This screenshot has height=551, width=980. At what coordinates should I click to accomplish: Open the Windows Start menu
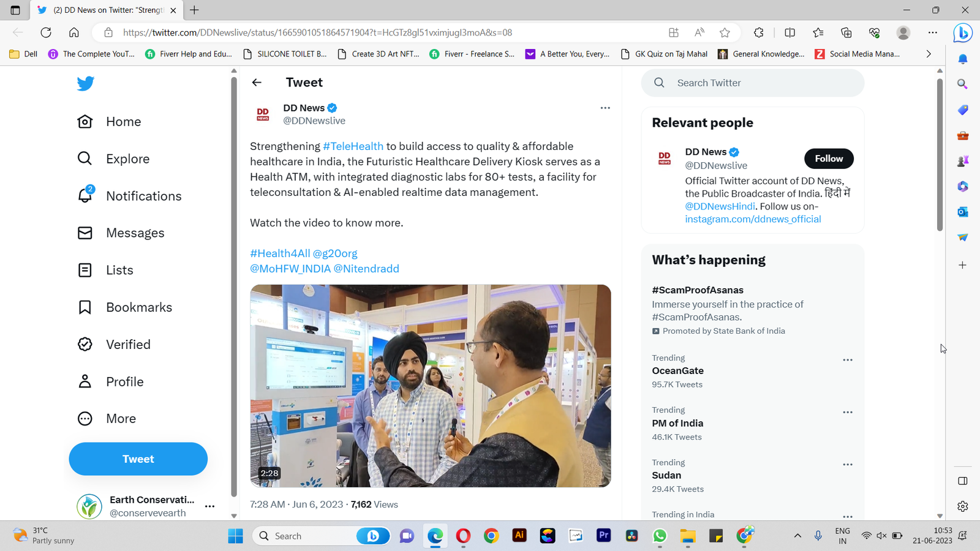(235, 536)
